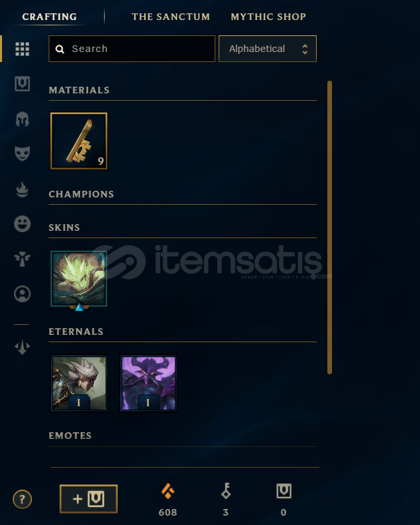Viewport: 420px width, 525px height.
Task: Select the purple Eternals capsule thumbnail
Action: pos(148,383)
